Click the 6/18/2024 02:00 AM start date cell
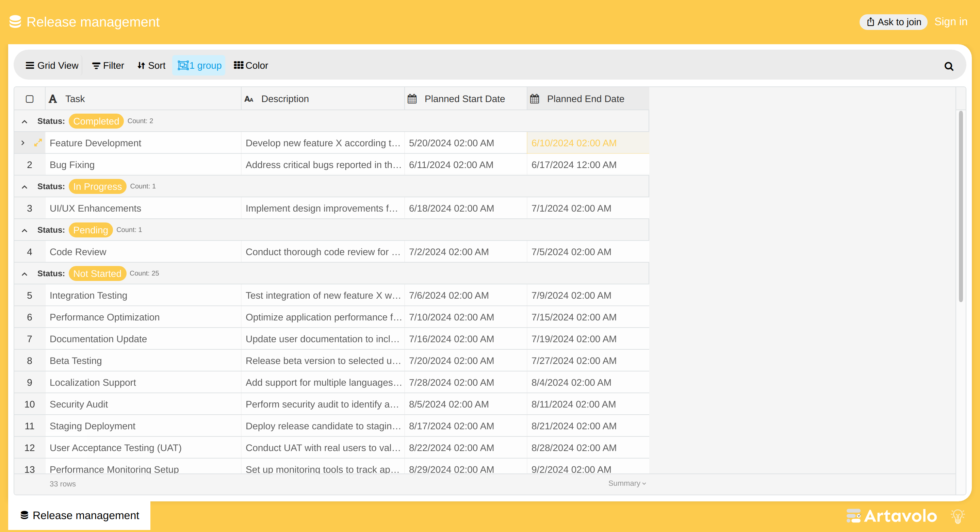This screenshot has height=532, width=980. coord(465,209)
